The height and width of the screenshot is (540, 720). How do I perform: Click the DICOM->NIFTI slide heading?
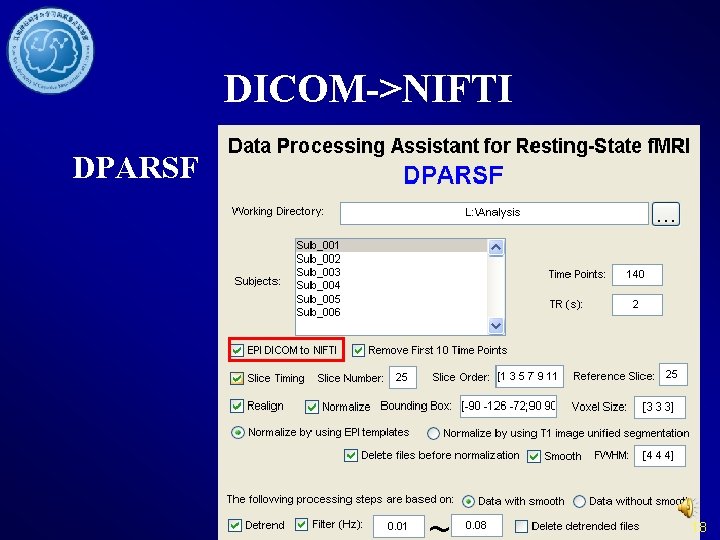pyautogui.click(x=368, y=88)
